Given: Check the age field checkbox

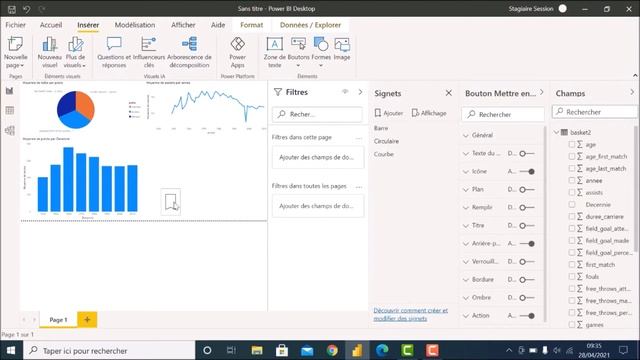Looking at the screenshot, I should 572,144.
